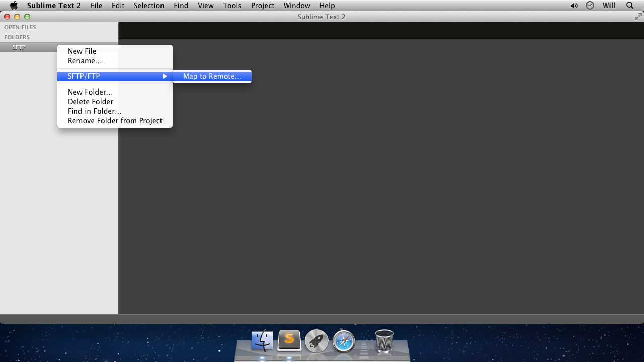Open the Apple menu
644x362 pixels.
click(x=14, y=6)
